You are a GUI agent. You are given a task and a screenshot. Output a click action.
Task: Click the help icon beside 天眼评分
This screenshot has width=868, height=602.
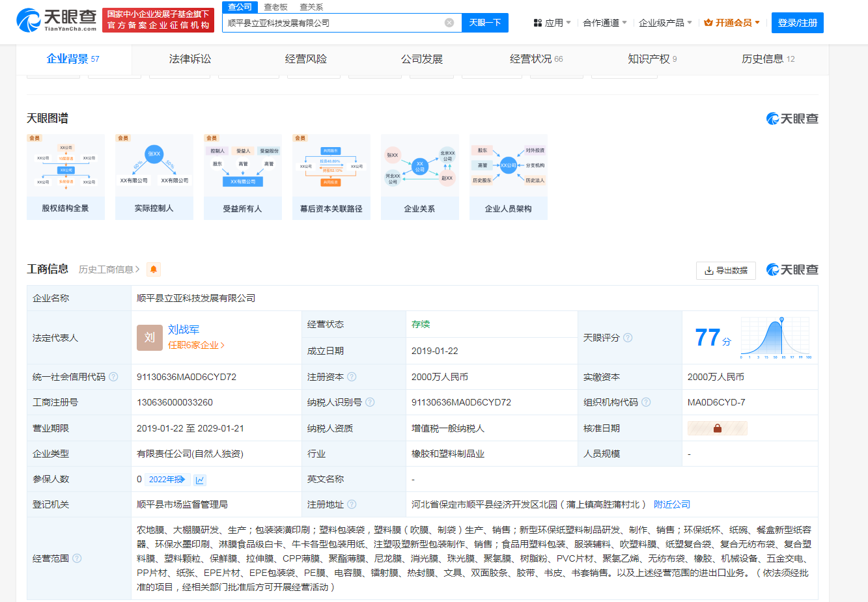tap(628, 338)
